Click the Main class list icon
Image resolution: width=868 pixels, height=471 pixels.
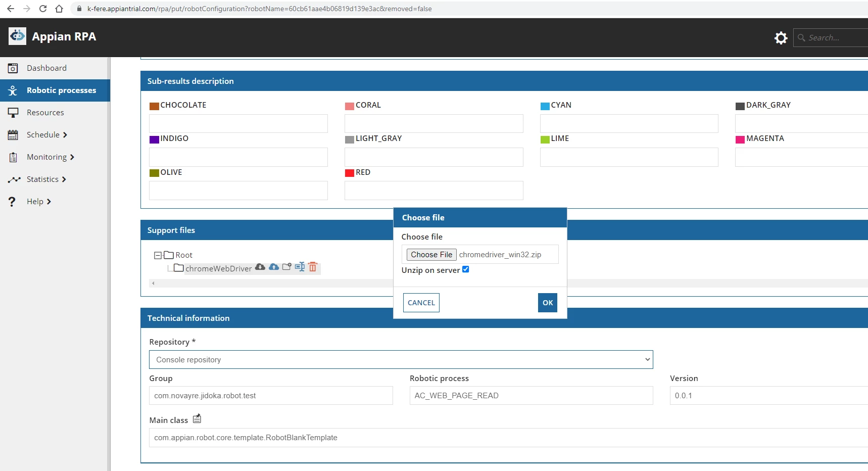[x=197, y=418]
